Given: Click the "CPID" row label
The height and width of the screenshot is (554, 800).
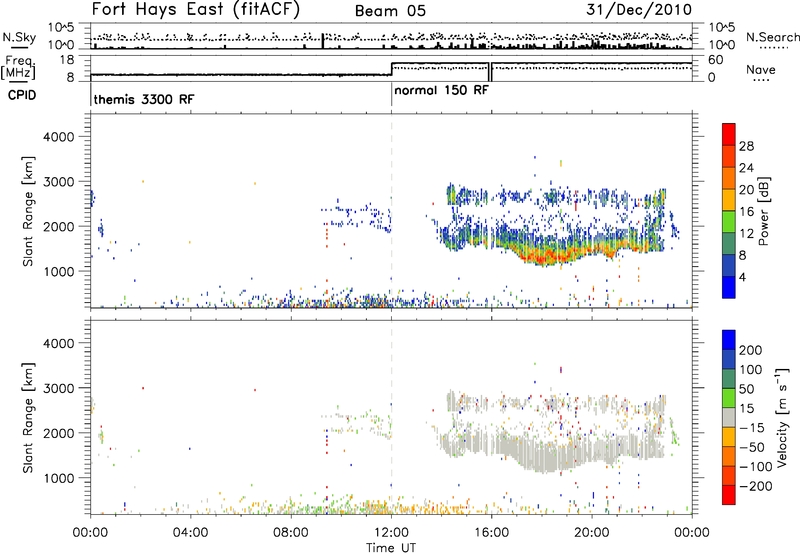Looking at the screenshot, I should tap(22, 95).
